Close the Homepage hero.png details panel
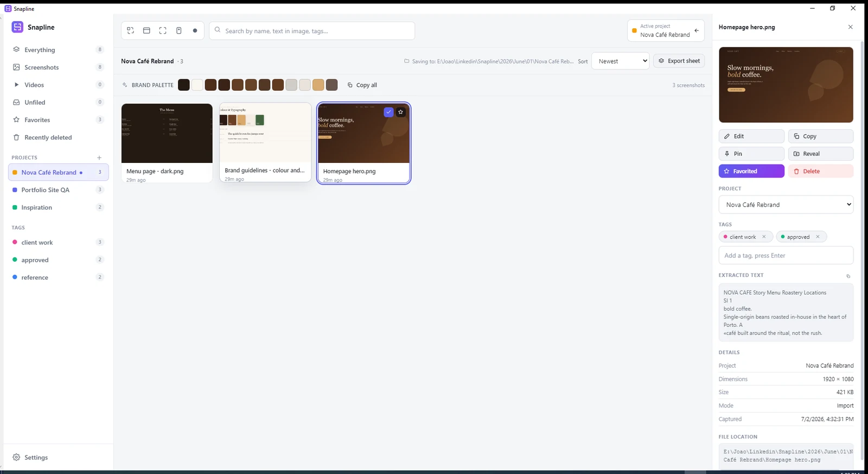868x474 pixels. click(x=850, y=27)
